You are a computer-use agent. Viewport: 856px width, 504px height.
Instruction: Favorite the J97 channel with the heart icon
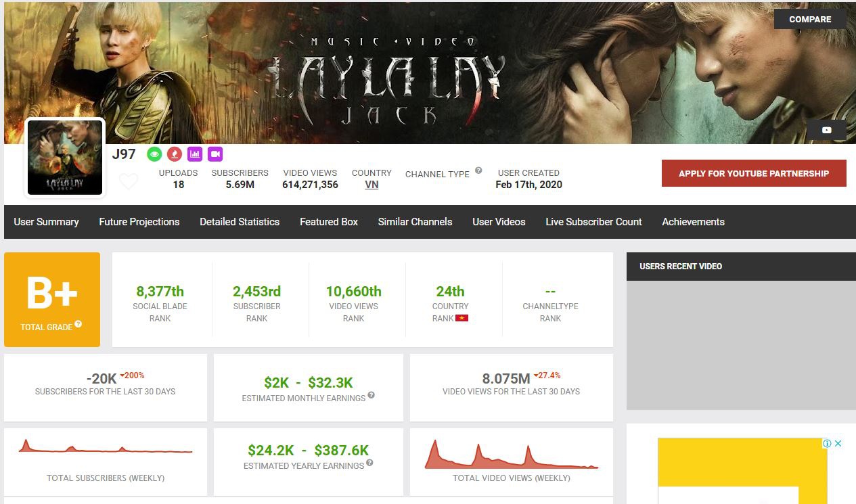[x=129, y=181]
